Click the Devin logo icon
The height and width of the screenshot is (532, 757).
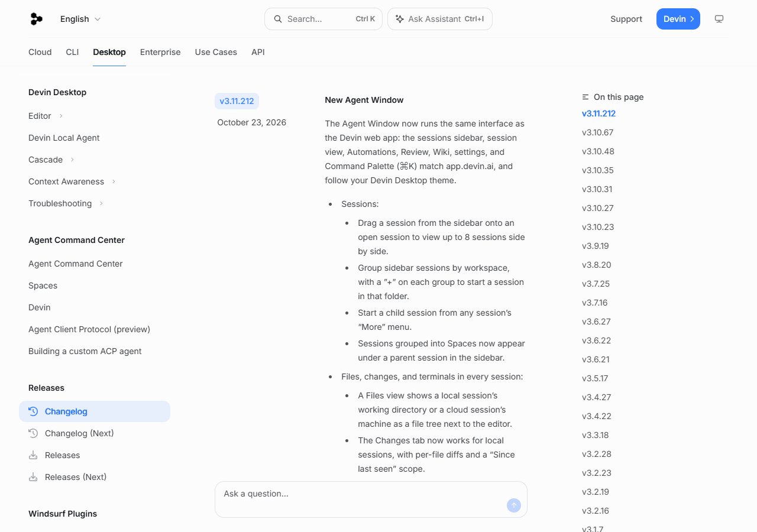(x=36, y=19)
